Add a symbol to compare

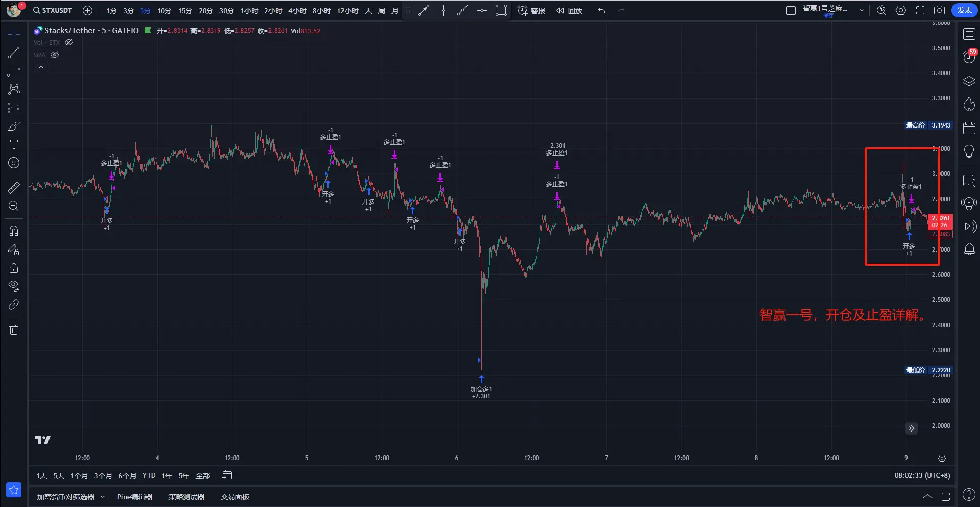click(x=87, y=10)
